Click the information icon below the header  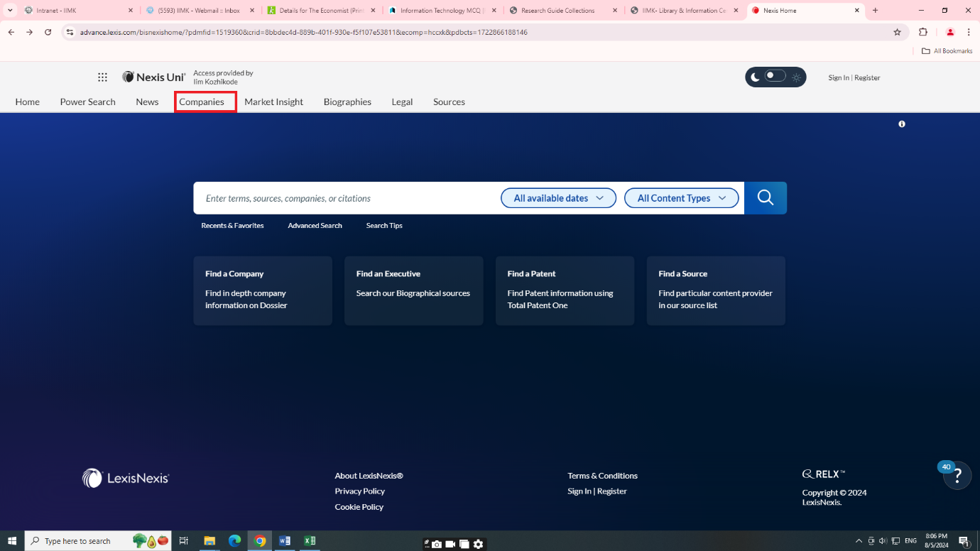pyautogui.click(x=902, y=124)
